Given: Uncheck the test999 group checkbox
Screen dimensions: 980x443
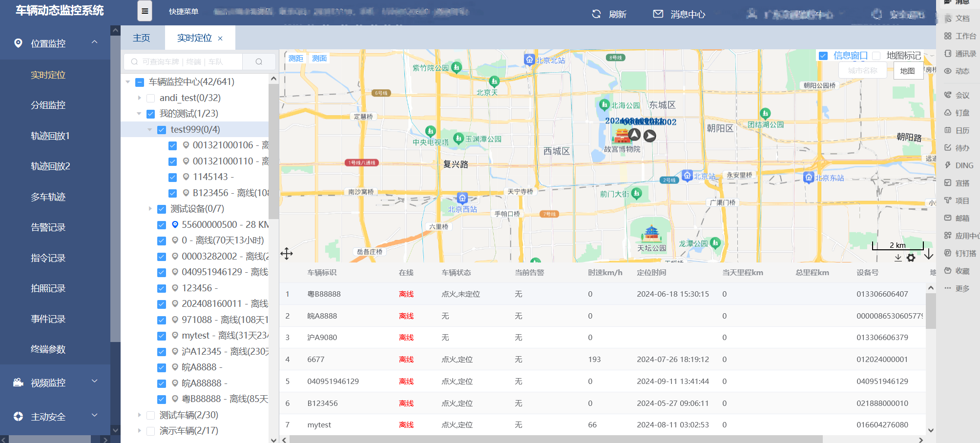Looking at the screenshot, I should tap(162, 129).
